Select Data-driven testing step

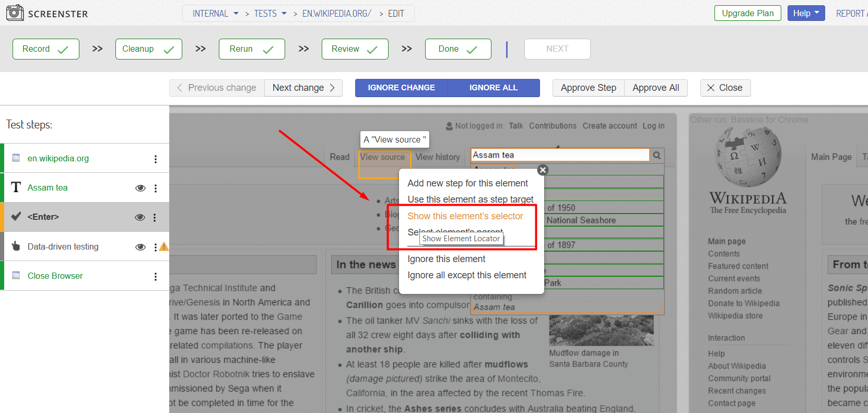85,246
